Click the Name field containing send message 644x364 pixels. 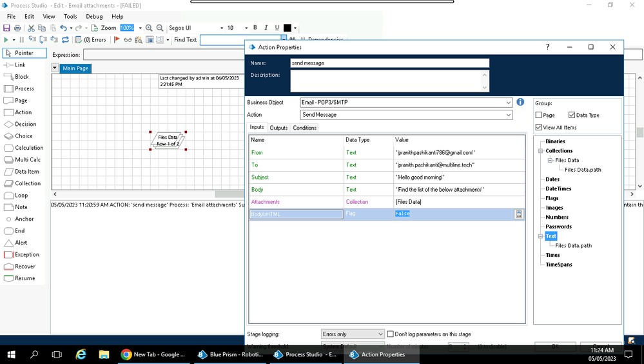(x=389, y=63)
